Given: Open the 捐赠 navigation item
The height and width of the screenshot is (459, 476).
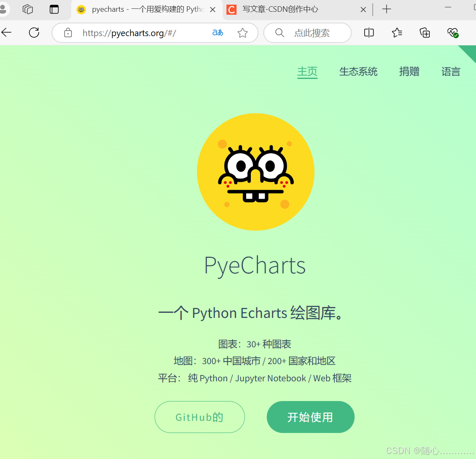Looking at the screenshot, I should tap(409, 71).
